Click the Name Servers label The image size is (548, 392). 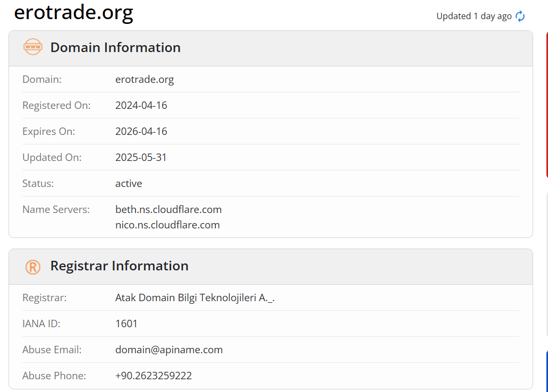tap(56, 210)
